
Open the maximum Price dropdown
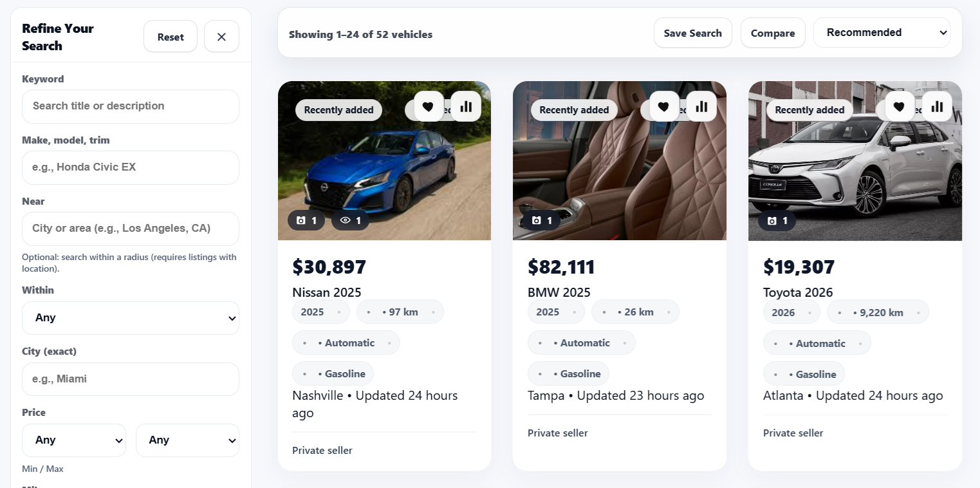(187, 440)
